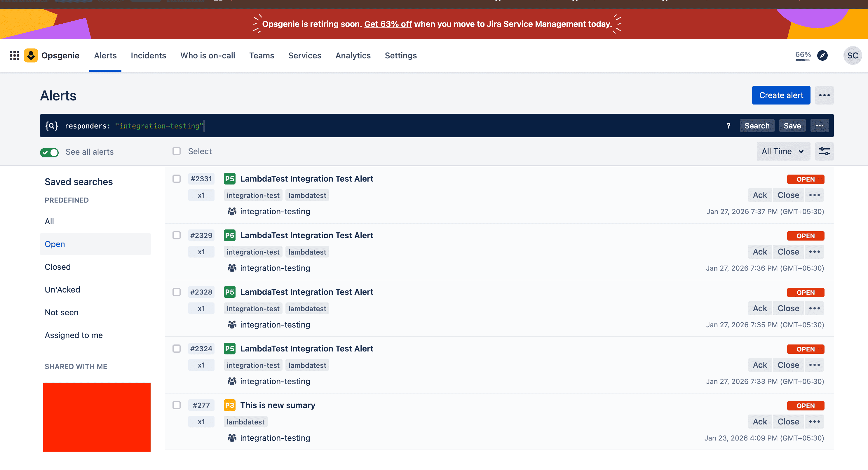Click the P5 priority badge on alert #2331
Image resolution: width=868 pixels, height=470 pixels.
pos(229,179)
